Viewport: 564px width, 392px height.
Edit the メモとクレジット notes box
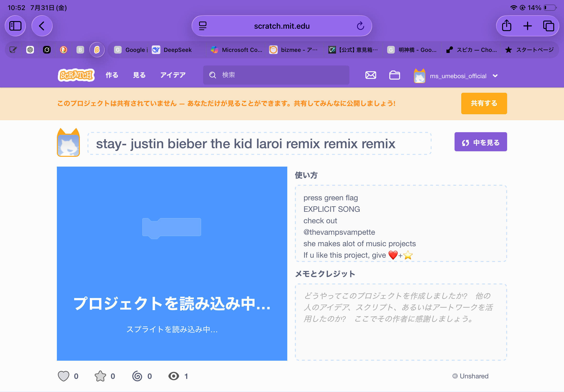pyautogui.click(x=401, y=322)
